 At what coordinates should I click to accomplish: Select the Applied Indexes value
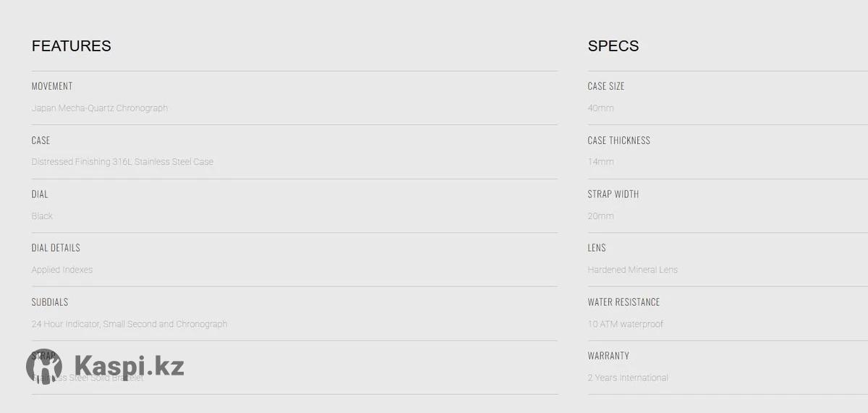click(x=62, y=270)
